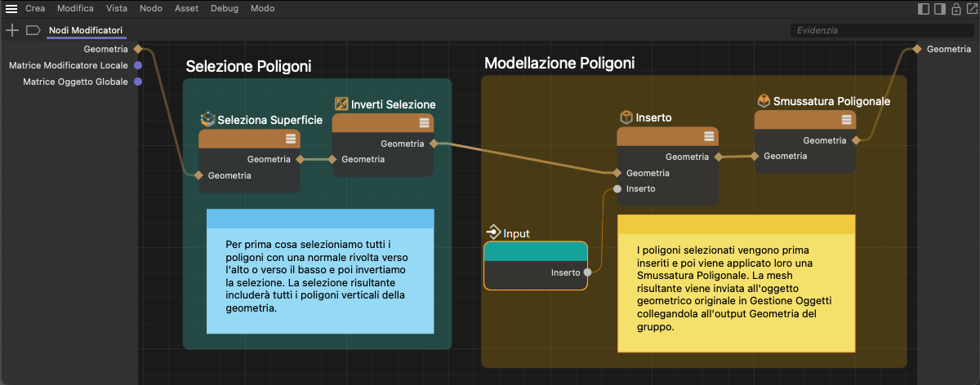Click the Seleziona Superficie node icon
Image resolution: width=980 pixels, height=385 pixels.
tap(207, 120)
